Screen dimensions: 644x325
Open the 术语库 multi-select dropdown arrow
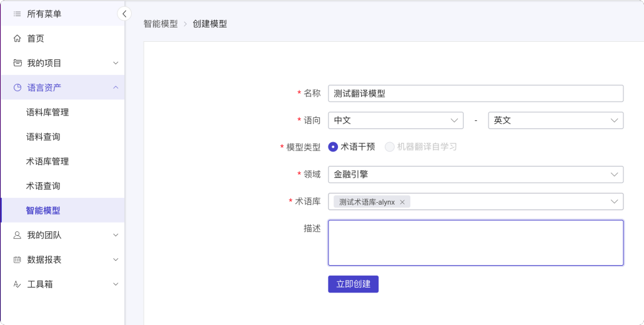pyautogui.click(x=615, y=201)
